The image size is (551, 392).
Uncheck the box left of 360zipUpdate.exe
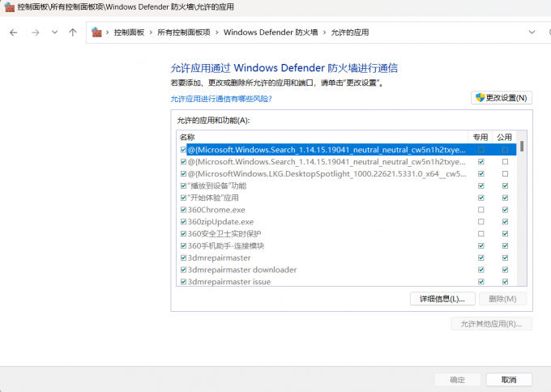(x=183, y=222)
